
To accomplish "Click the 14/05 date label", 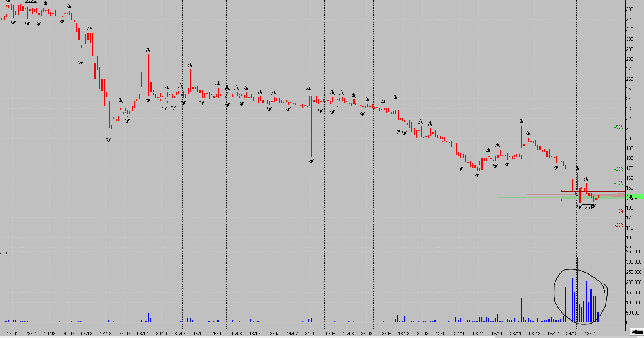I will 199,334.
